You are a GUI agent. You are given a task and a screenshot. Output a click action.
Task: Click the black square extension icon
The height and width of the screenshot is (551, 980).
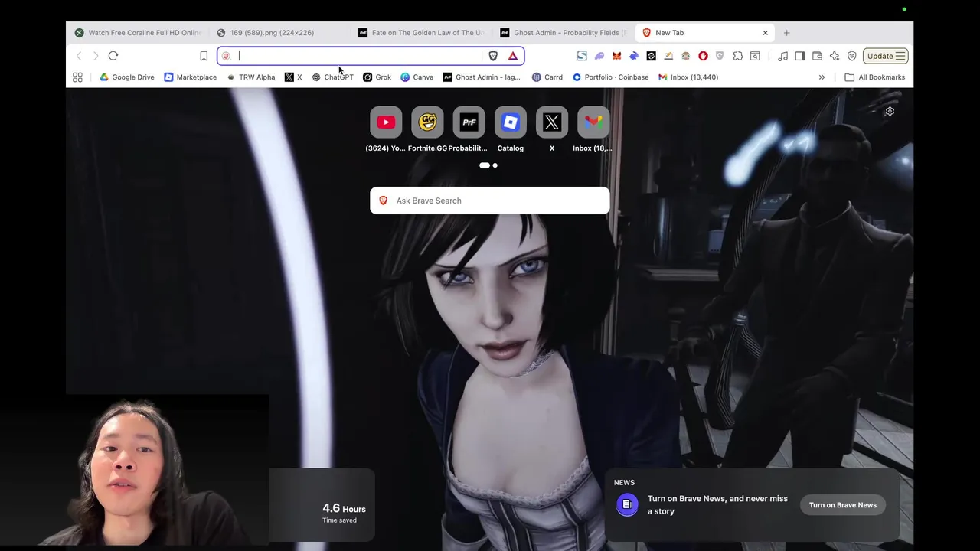pyautogui.click(x=651, y=56)
